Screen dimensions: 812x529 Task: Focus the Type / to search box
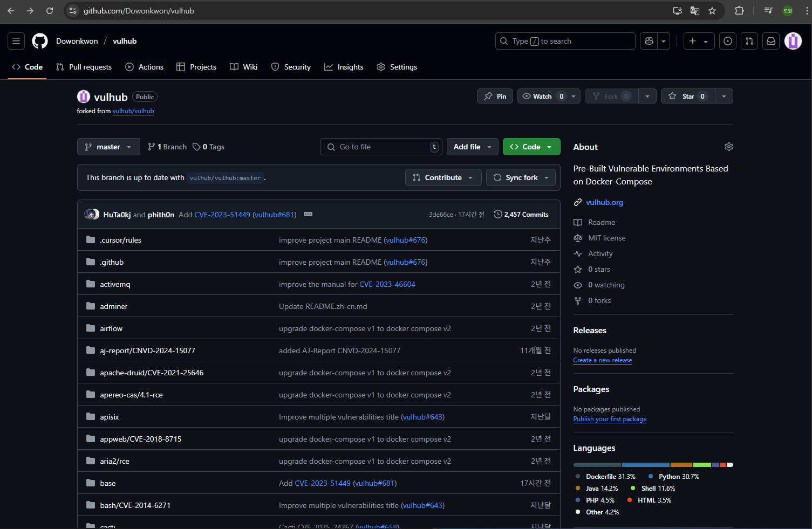coord(565,41)
